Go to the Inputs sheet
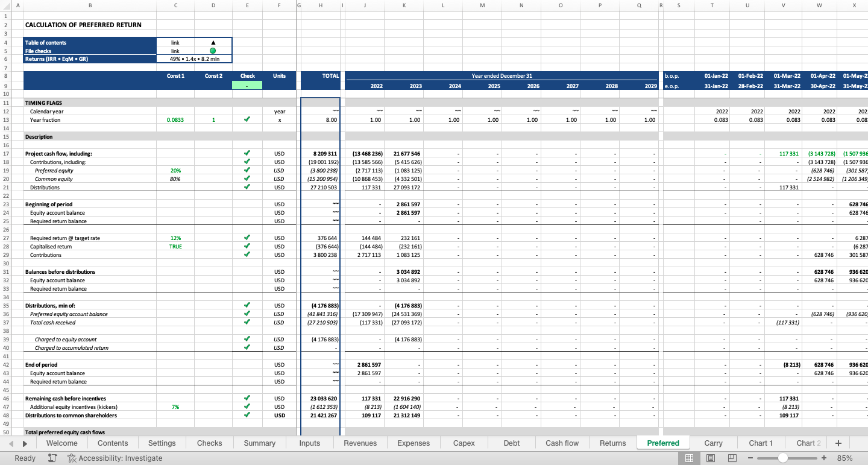This screenshot has height=465, width=868. [310, 443]
